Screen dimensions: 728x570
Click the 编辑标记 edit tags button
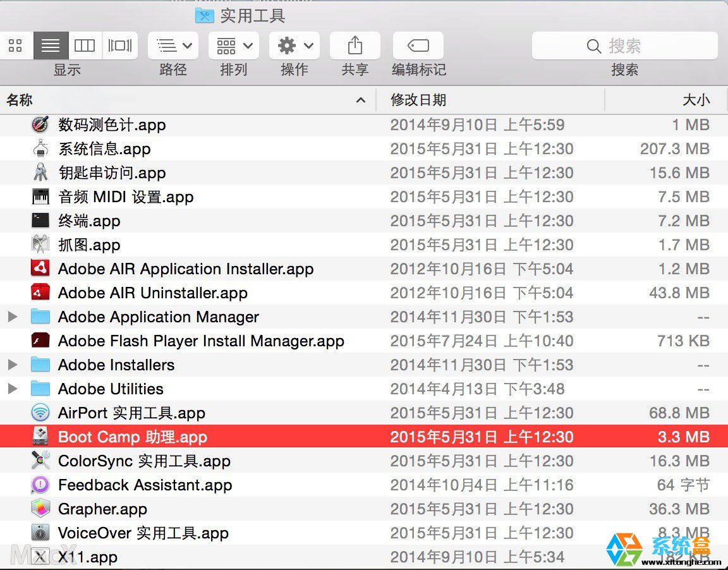(418, 45)
